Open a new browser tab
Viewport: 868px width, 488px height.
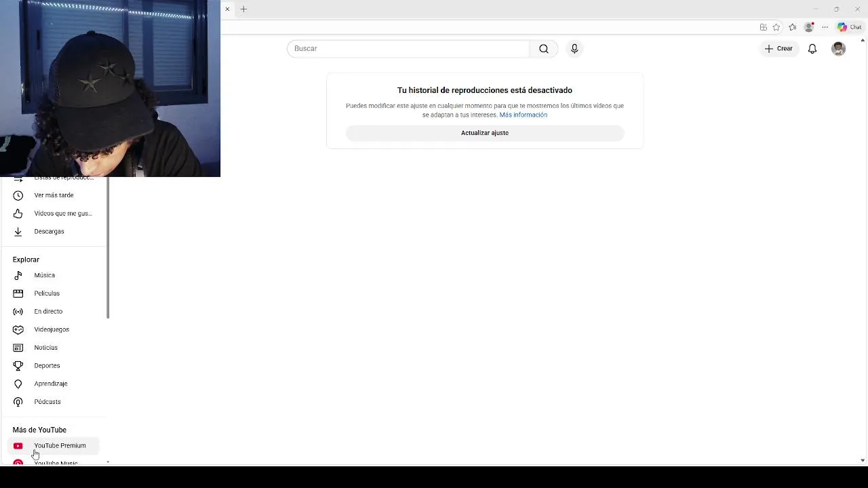(x=243, y=9)
